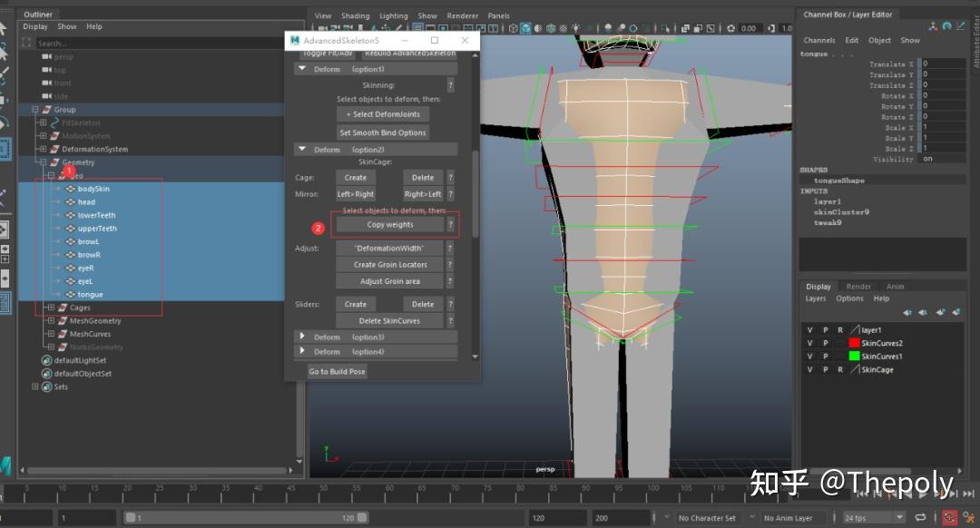Toggle the R display type of layer1
980x528 pixels.
pyautogui.click(x=839, y=330)
